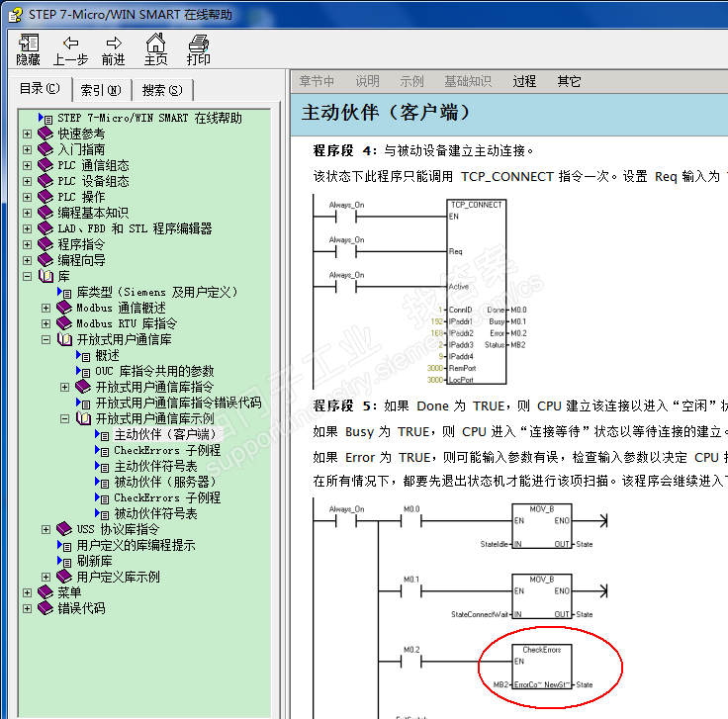Click the book icon beside USS 协议库指令

tap(63, 529)
